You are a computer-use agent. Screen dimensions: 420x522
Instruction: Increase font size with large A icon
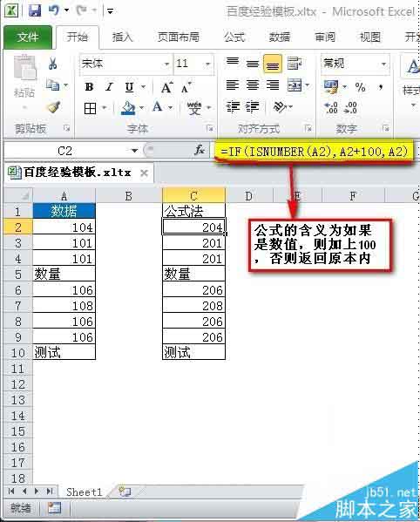pos(167,87)
